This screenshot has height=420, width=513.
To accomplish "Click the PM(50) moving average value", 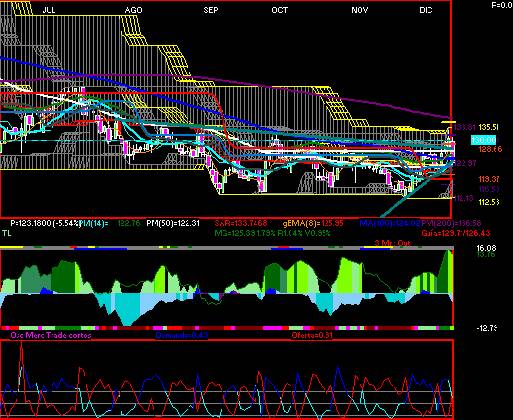I will click(173, 223).
